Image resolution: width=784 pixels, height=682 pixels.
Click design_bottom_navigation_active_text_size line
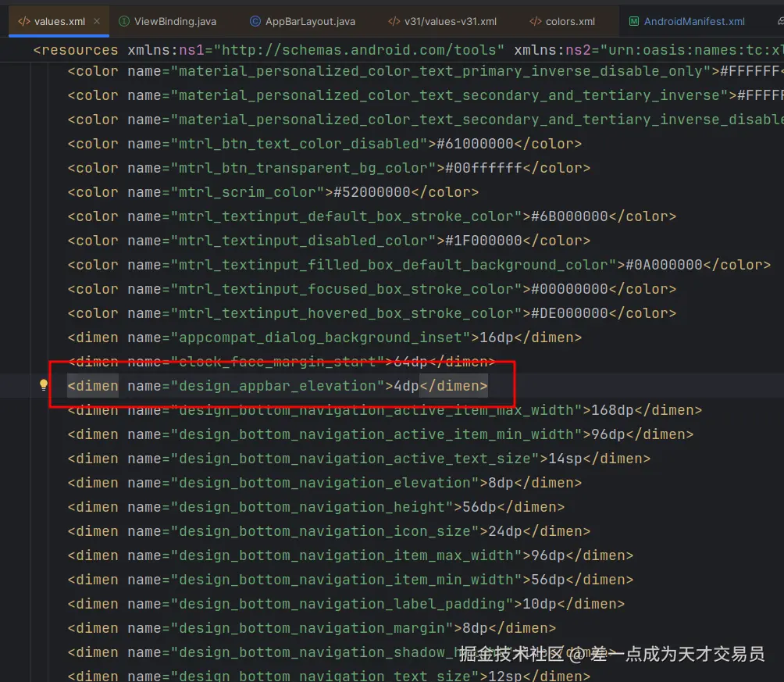tap(359, 459)
